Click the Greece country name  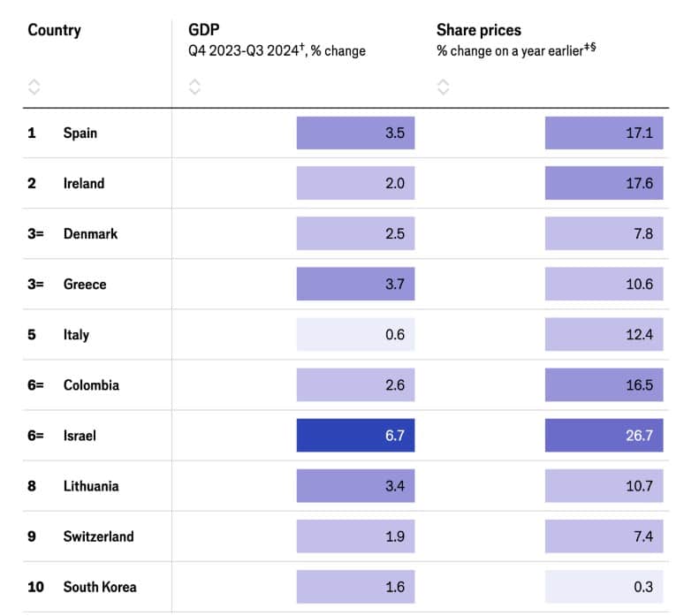[85, 285]
